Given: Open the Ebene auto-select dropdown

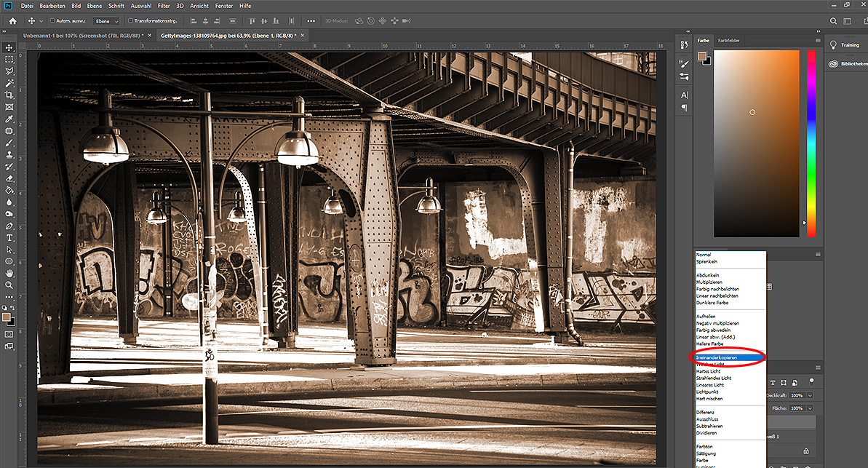Looking at the screenshot, I should 106,21.
